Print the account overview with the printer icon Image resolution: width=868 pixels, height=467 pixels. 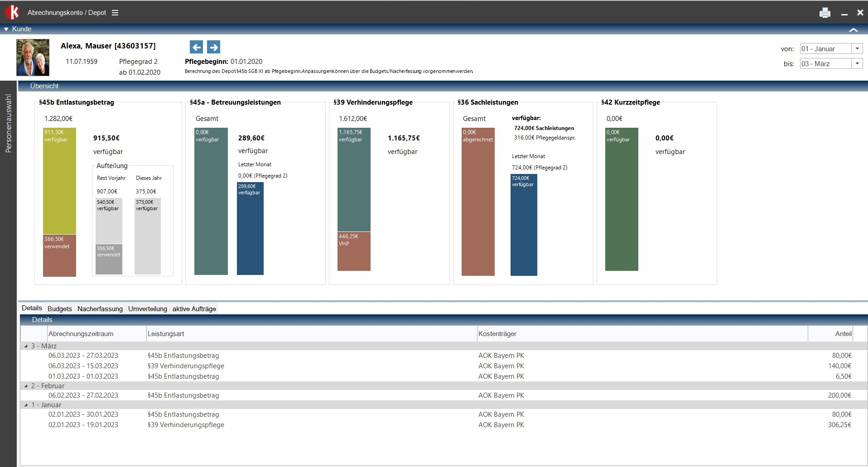coord(825,13)
